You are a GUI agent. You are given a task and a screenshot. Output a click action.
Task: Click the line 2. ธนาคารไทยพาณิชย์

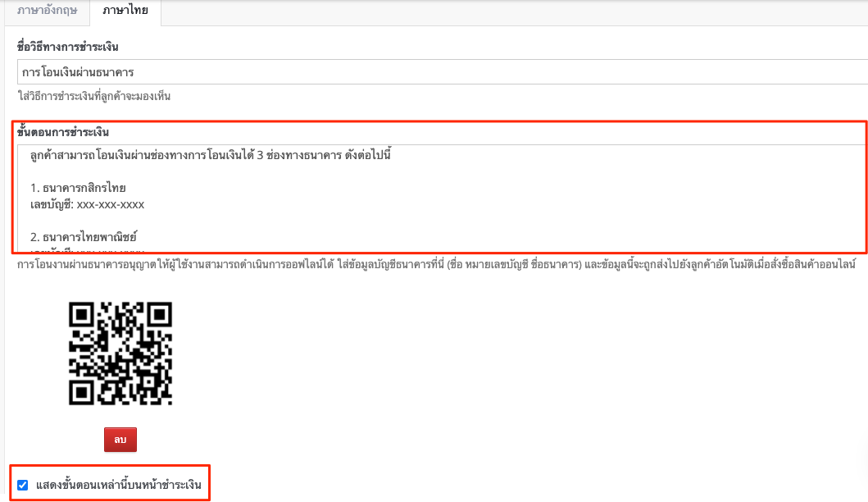pos(84,237)
